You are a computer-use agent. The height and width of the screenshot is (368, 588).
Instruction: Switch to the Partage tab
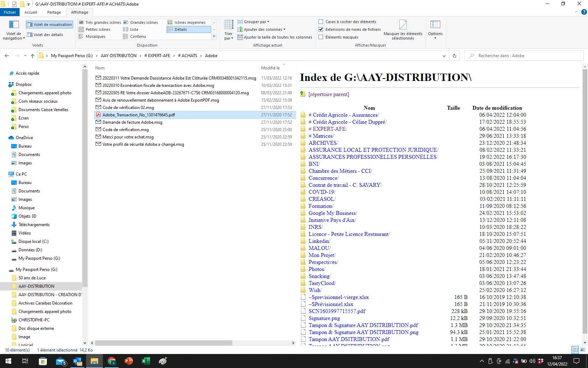(54, 12)
